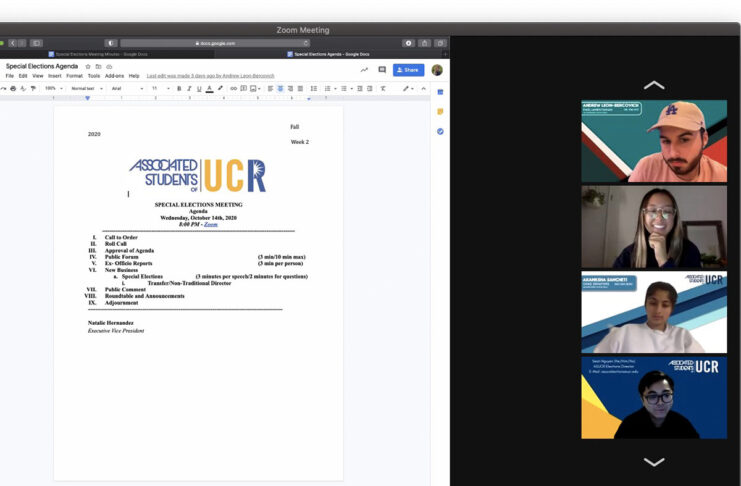Open the insert image dropdown
The height and width of the screenshot is (486, 741).
(x=255, y=88)
